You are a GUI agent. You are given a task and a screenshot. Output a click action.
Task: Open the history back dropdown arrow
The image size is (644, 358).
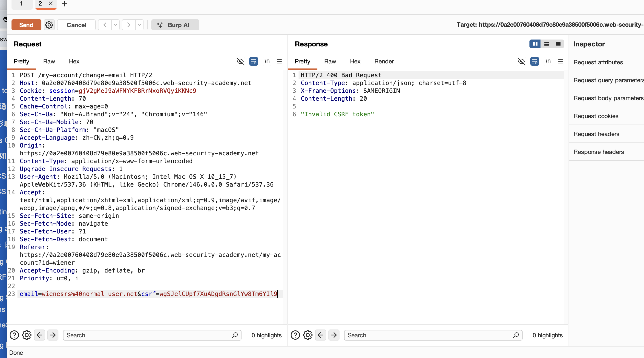115,25
